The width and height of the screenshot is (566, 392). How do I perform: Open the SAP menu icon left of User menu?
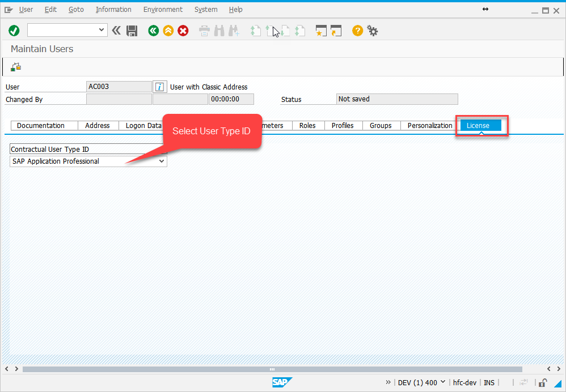(9, 10)
